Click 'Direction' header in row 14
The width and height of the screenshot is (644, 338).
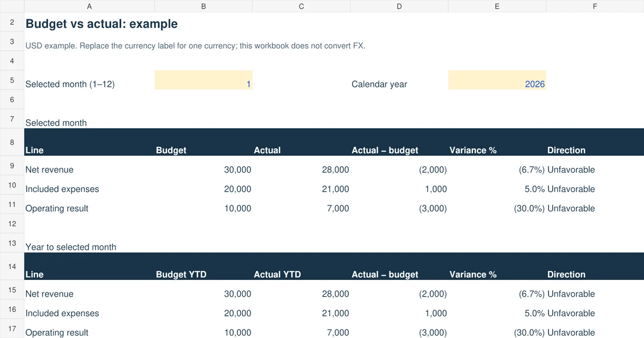(566, 275)
